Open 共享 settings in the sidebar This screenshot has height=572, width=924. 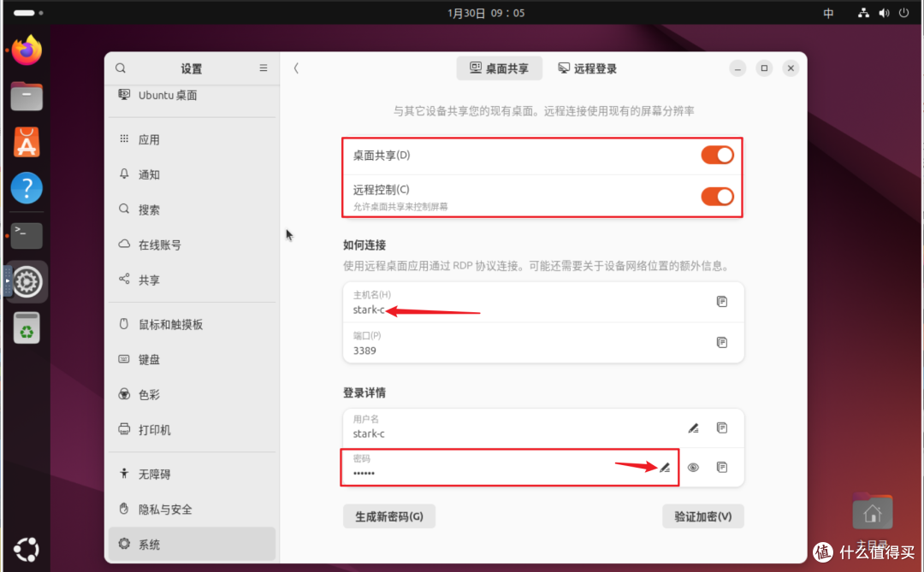[192, 280]
